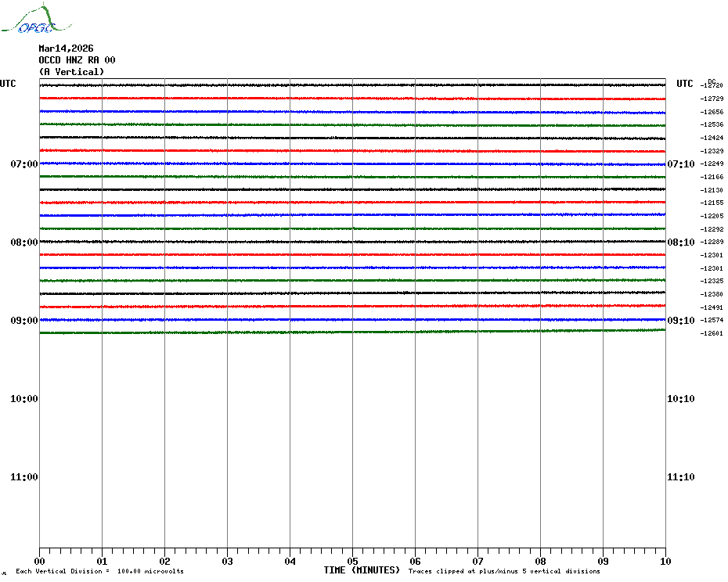728x582 pixels.
Task: Select the DC offset value -12729
Action: [712, 99]
